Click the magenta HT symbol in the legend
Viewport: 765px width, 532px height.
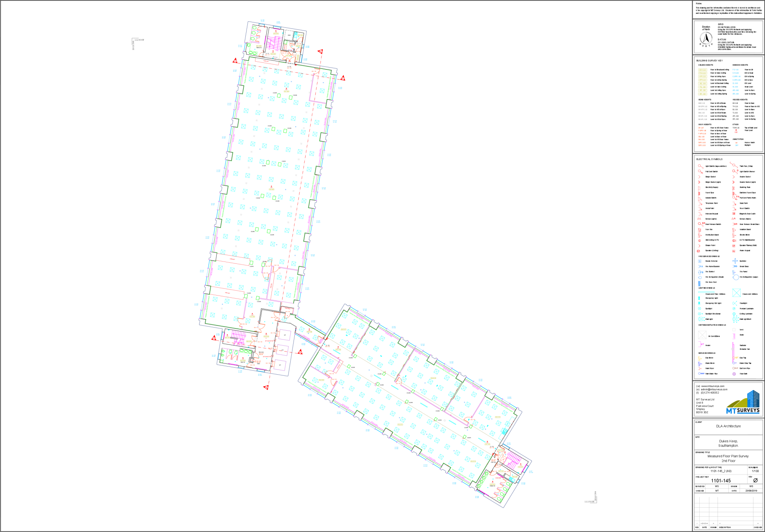coord(701,344)
